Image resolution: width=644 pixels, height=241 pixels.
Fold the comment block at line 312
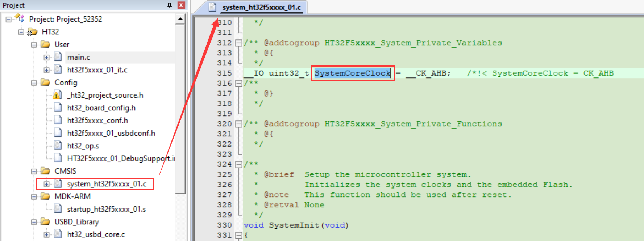pyautogui.click(x=238, y=43)
